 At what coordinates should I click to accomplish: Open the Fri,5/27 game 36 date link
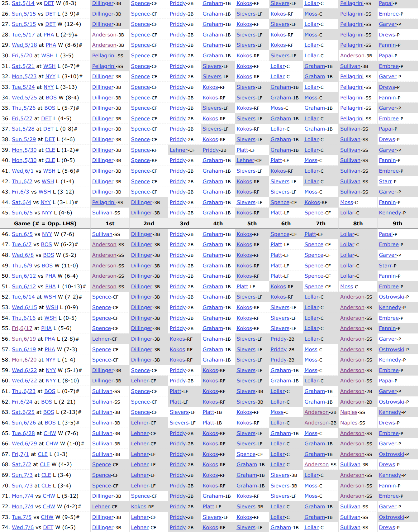pyautogui.click(x=22, y=119)
